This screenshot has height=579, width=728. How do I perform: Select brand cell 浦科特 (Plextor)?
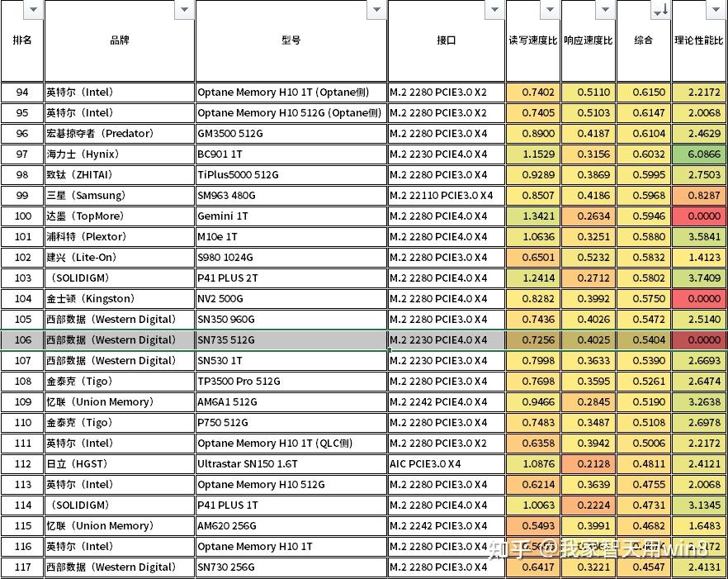click(x=120, y=236)
